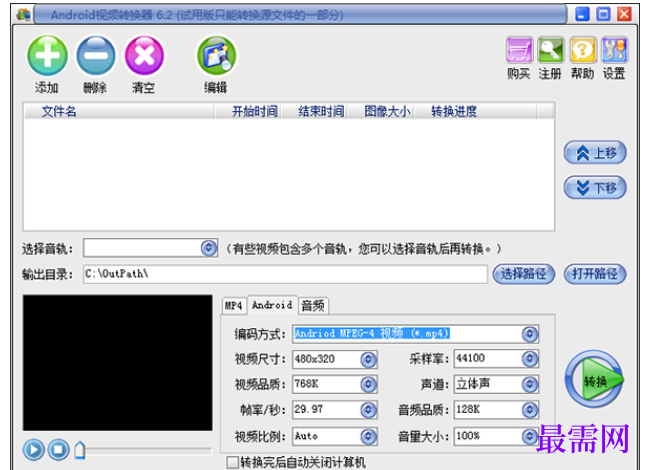Open the encoding method (编码方式) dropdown
Screen dimensions: 648x470
click(x=529, y=334)
